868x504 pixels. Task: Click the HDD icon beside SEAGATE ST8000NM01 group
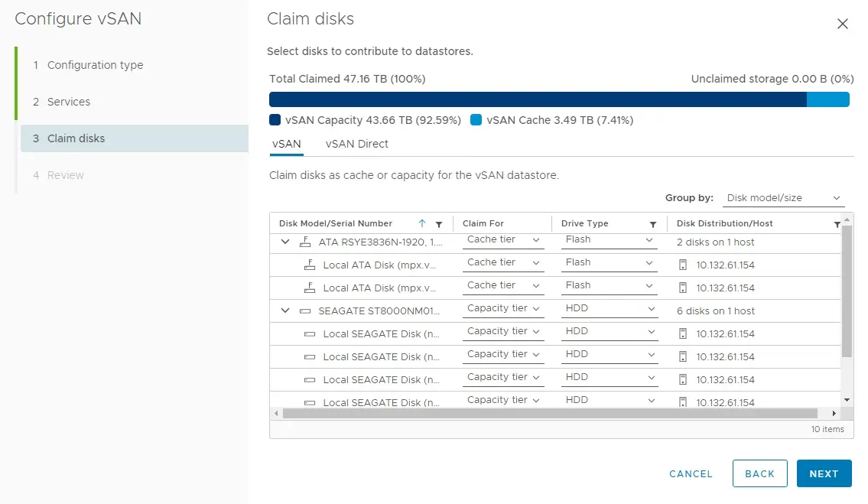point(305,311)
